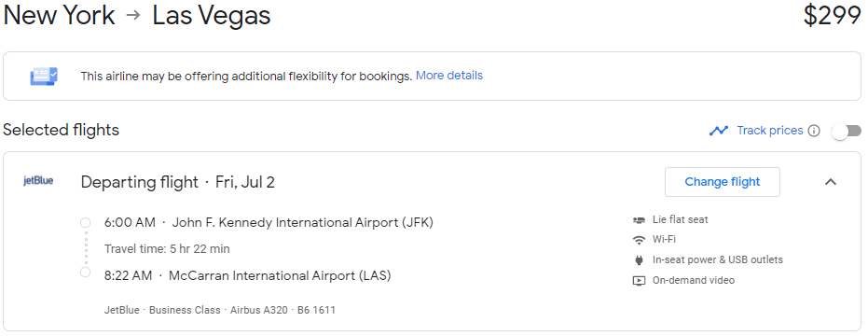This screenshot has width=868, height=336.
Task: Enable the Track prices toggle
Action: coord(847,131)
